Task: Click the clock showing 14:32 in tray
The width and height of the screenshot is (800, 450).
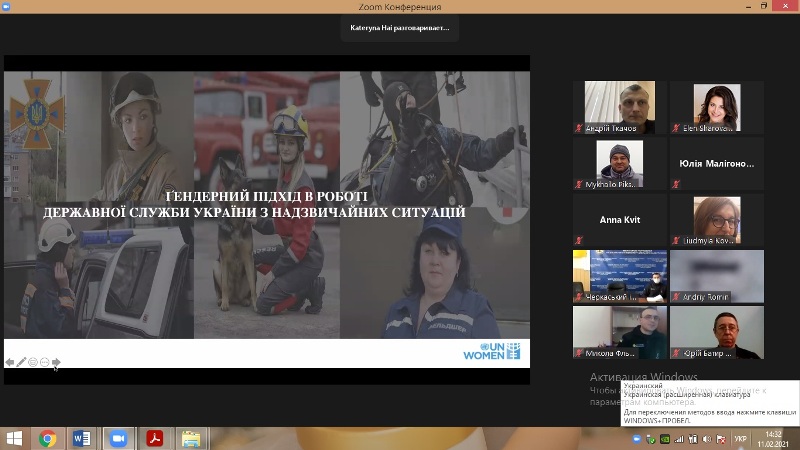Action: coord(773,438)
